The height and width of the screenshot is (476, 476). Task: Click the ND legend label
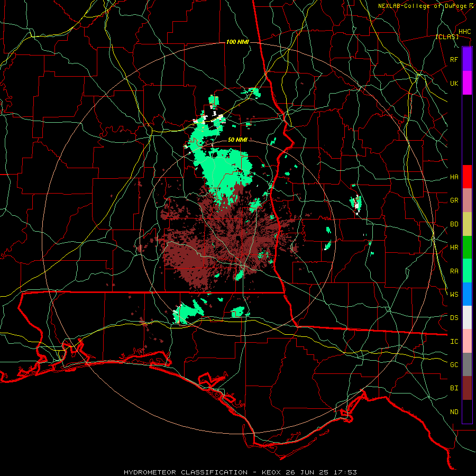coord(454,412)
